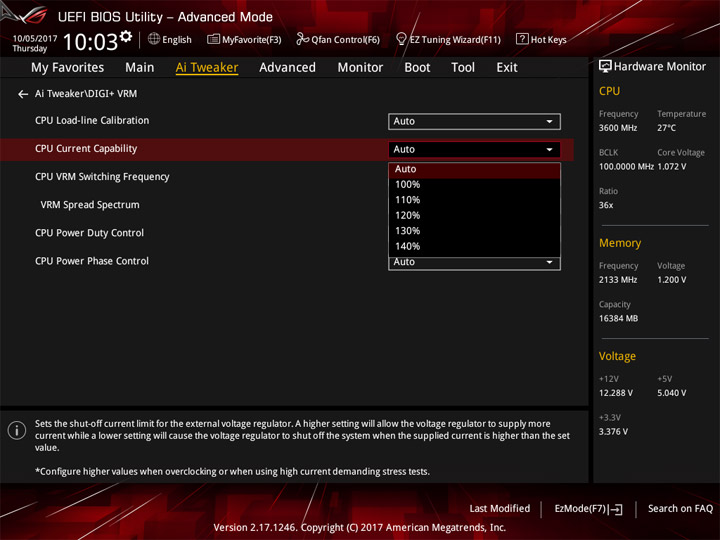Open the CPU Power Phase Control dropdown
This screenshot has height=540, width=720.
click(x=474, y=263)
